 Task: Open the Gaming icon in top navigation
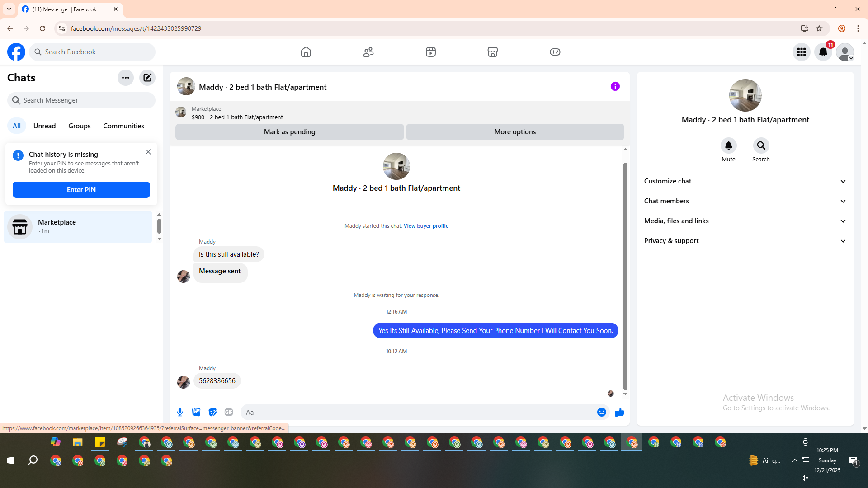coord(555,52)
